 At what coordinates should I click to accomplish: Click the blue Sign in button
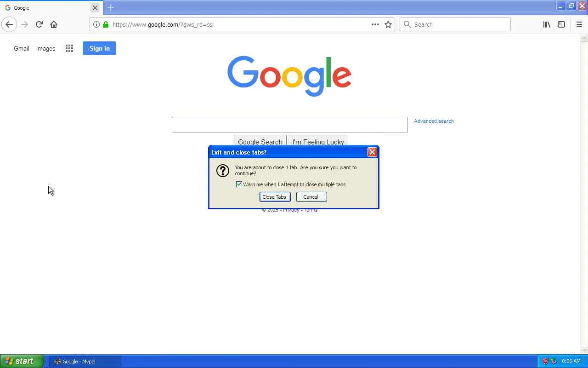99,48
